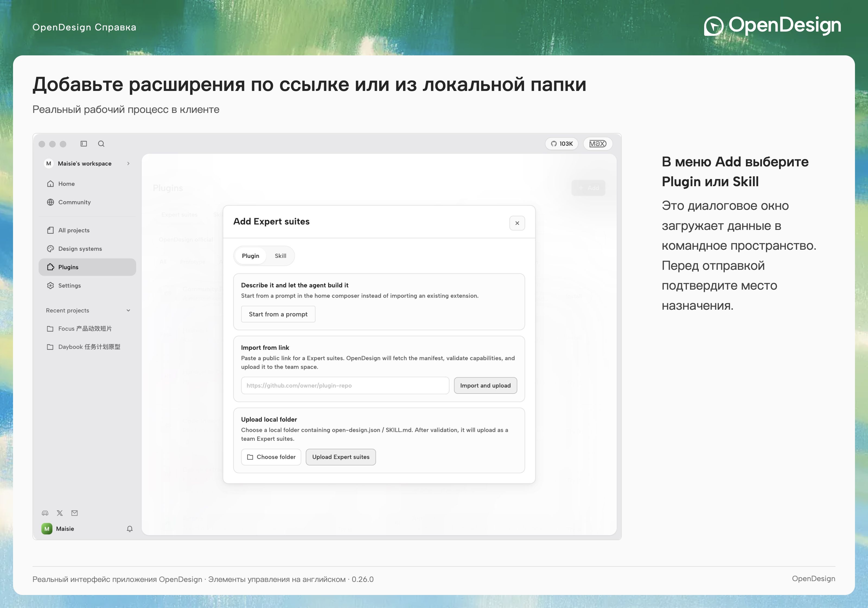Expand Maisie's workspace chevron
This screenshot has width=868, height=608.
pyautogui.click(x=129, y=163)
